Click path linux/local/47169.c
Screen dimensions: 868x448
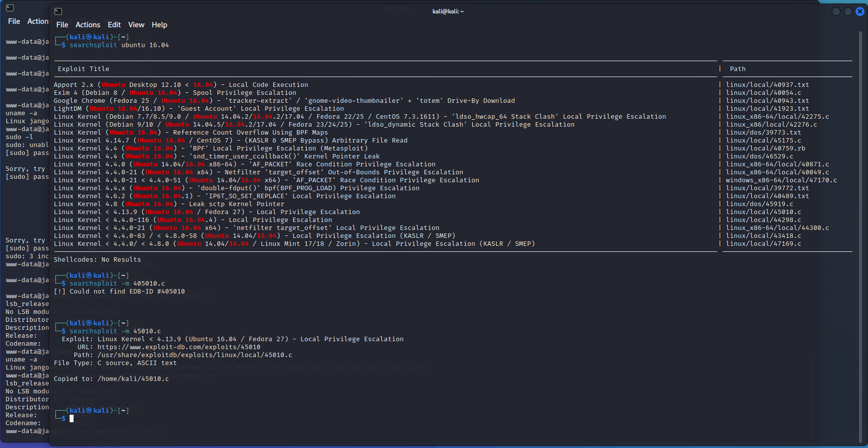click(764, 244)
